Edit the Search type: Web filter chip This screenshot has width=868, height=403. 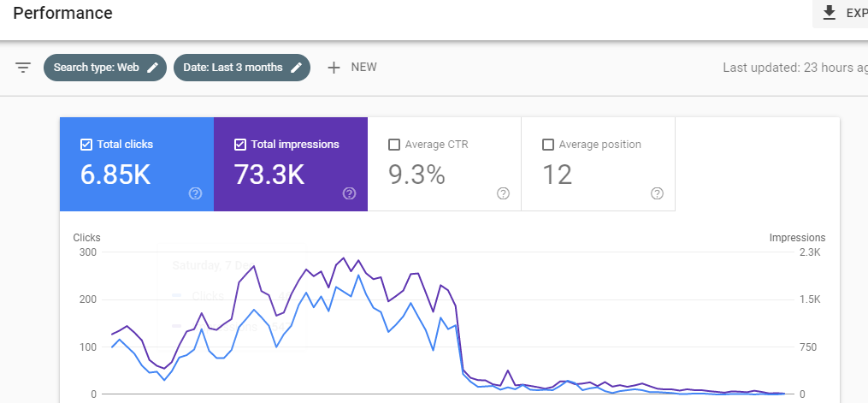(105, 68)
